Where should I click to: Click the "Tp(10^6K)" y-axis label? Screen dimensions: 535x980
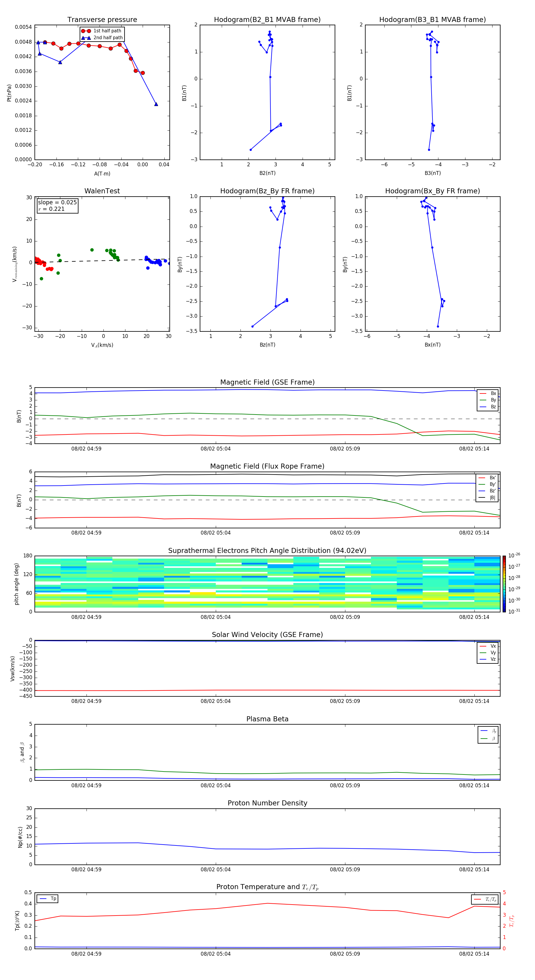point(17,921)
